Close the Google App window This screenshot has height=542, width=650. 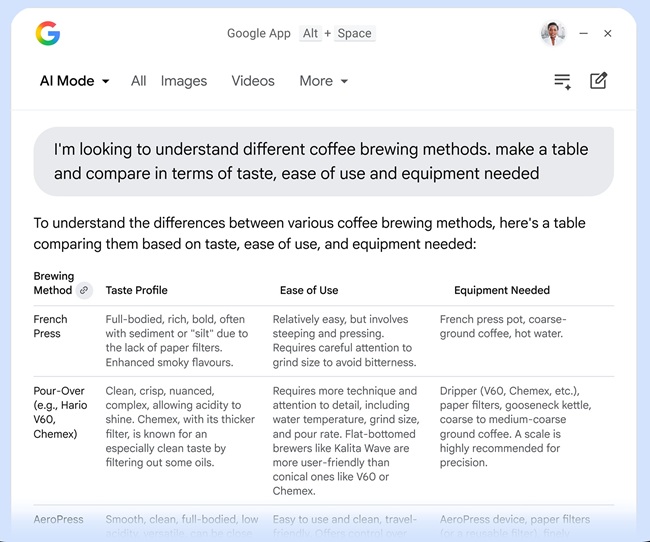tap(608, 34)
